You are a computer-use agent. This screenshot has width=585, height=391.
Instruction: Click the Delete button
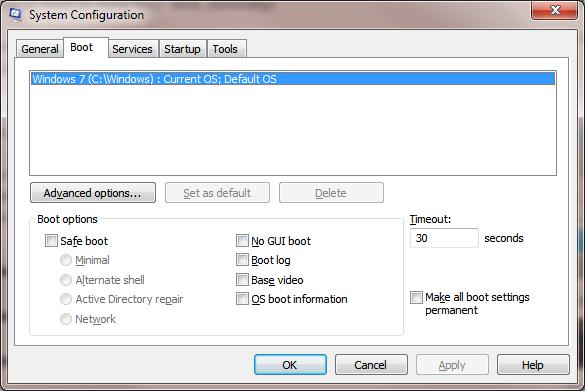click(331, 193)
